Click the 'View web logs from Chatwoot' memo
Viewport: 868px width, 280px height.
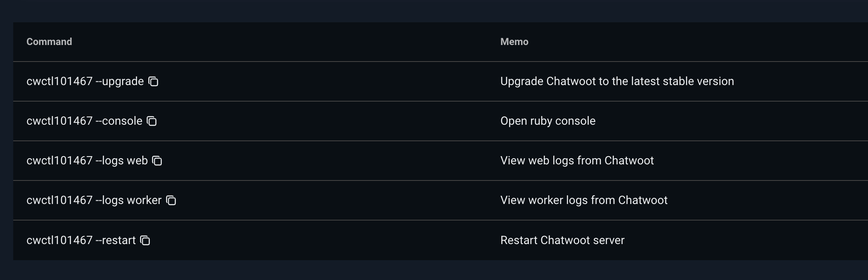point(577,160)
